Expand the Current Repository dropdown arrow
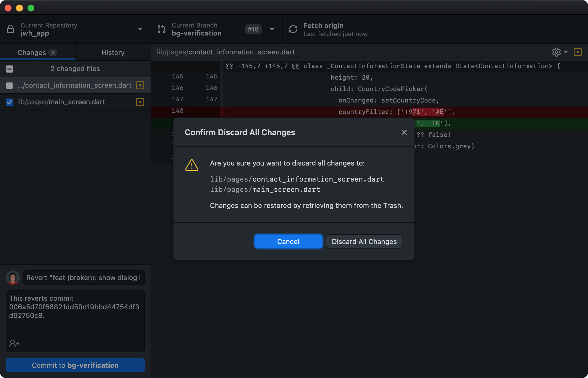This screenshot has width=588, height=378. pyautogui.click(x=140, y=29)
